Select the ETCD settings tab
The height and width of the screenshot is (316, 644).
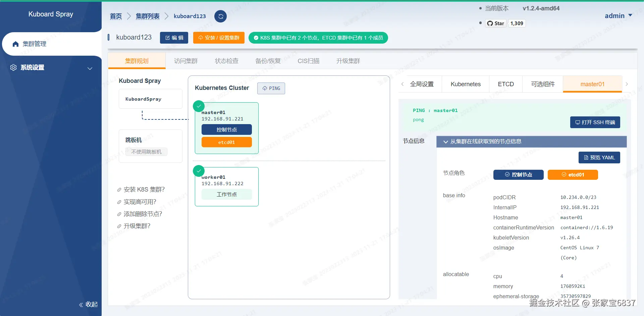506,84
